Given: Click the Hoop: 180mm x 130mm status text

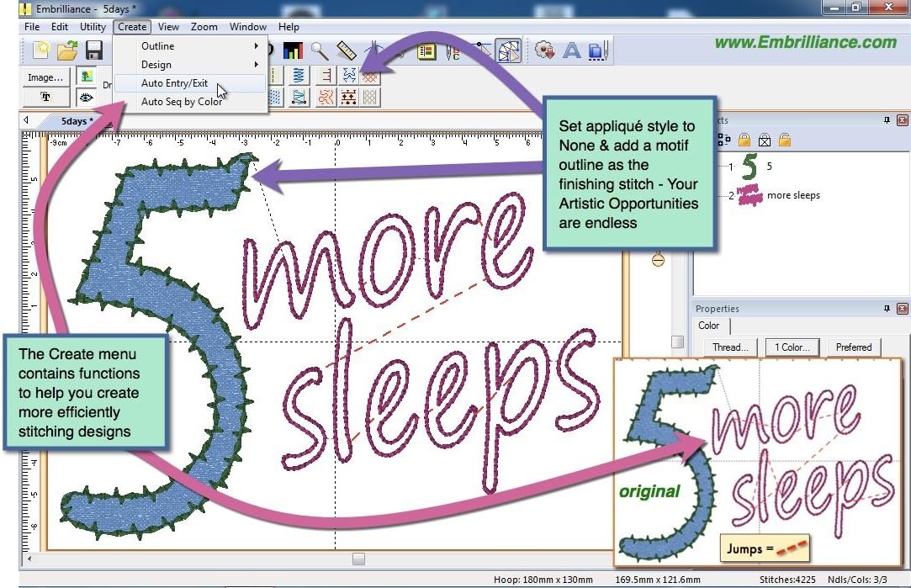Looking at the screenshot, I should 543,580.
